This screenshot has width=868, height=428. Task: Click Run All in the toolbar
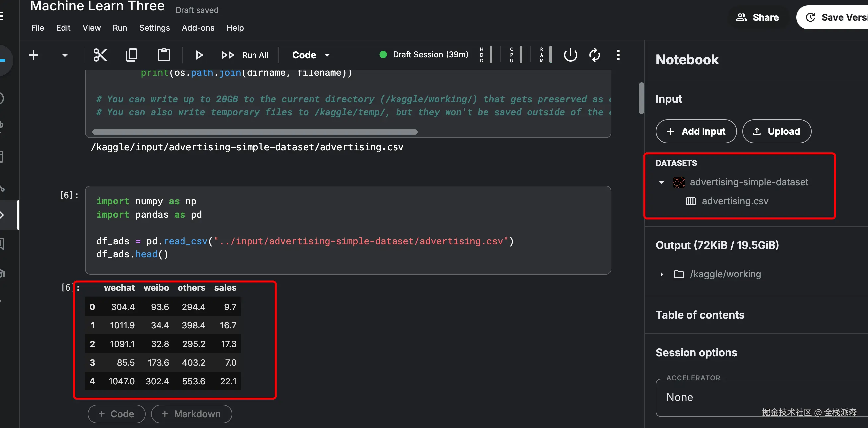point(245,55)
